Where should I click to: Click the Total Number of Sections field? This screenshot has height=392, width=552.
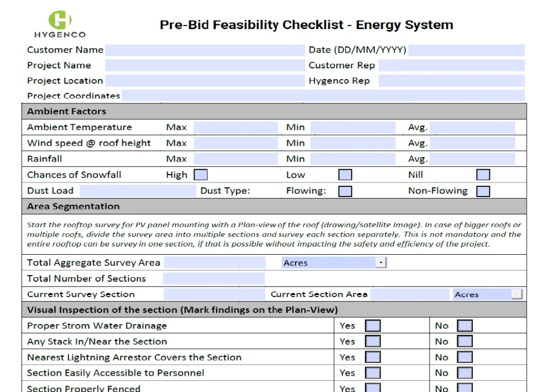pyautogui.click(x=213, y=279)
